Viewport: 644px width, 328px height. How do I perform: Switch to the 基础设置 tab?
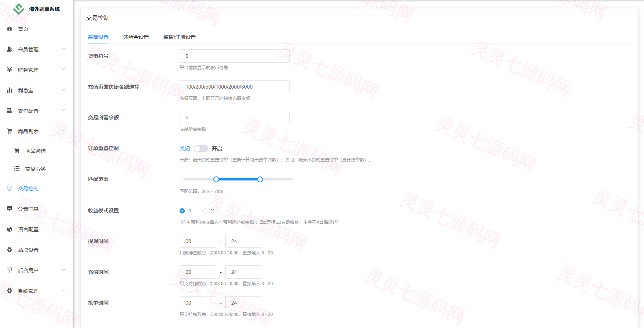[x=98, y=37]
